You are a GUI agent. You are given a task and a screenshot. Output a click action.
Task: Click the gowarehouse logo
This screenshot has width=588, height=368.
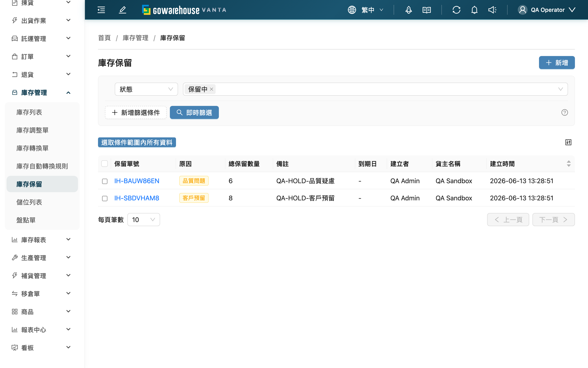click(x=184, y=10)
